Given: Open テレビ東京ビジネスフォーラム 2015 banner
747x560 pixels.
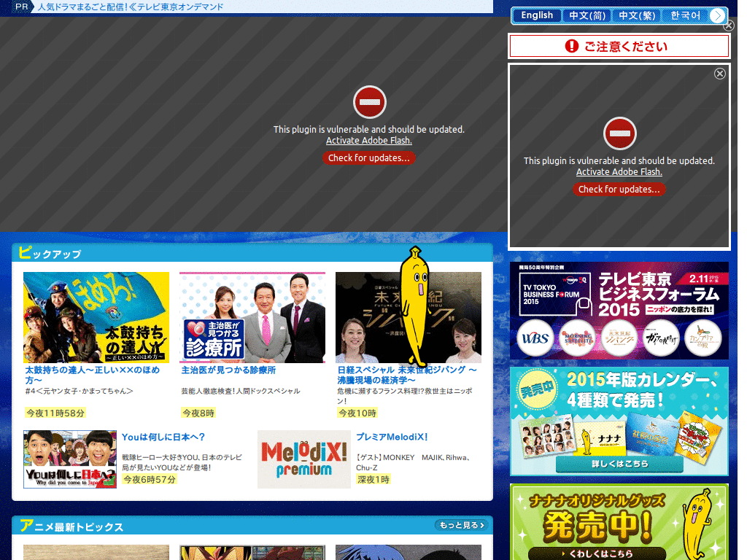Looking at the screenshot, I should pyautogui.click(x=619, y=310).
